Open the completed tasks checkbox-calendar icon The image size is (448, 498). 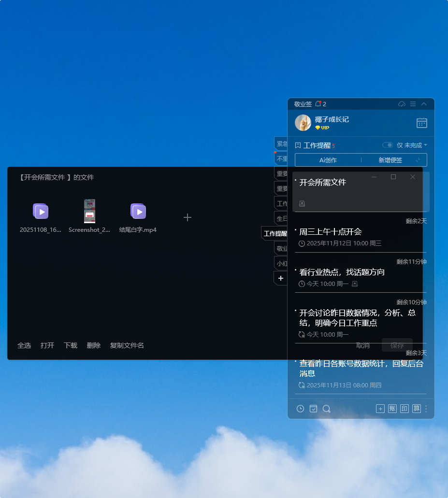313,409
